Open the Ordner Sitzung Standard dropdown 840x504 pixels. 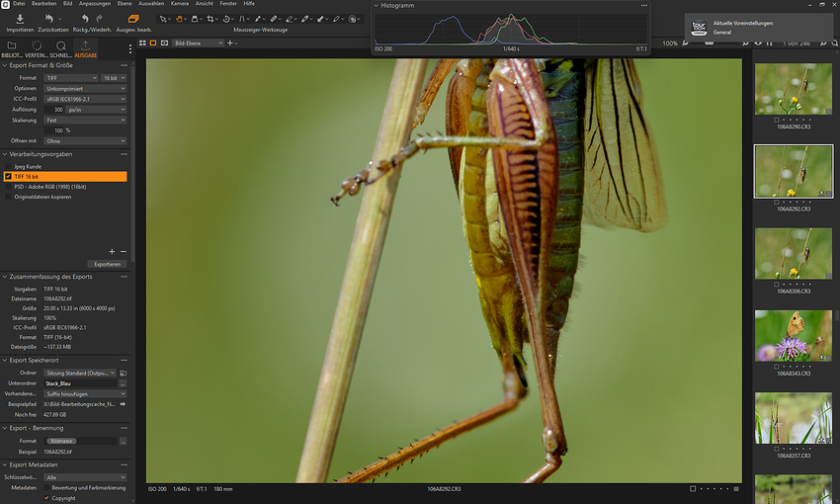[80, 373]
